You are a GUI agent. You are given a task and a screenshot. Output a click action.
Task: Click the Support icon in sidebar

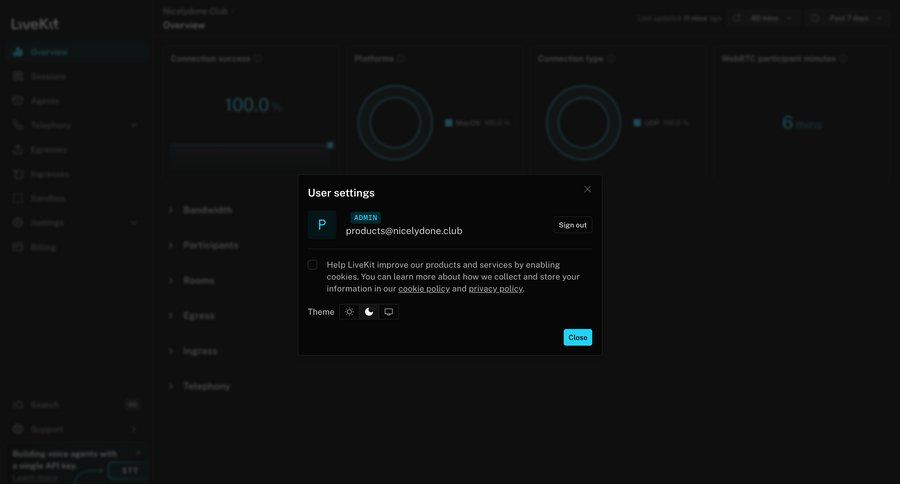18,429
